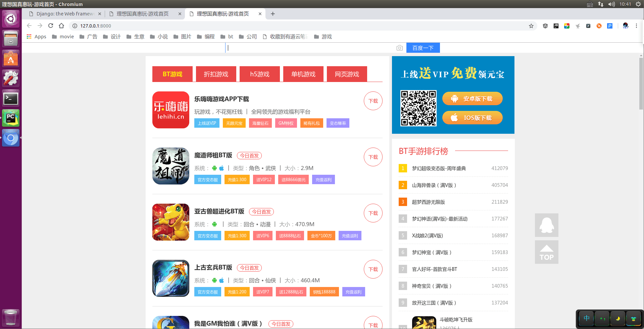
Task: Select the BT游戏 category tab
Action: coord(172,74)
